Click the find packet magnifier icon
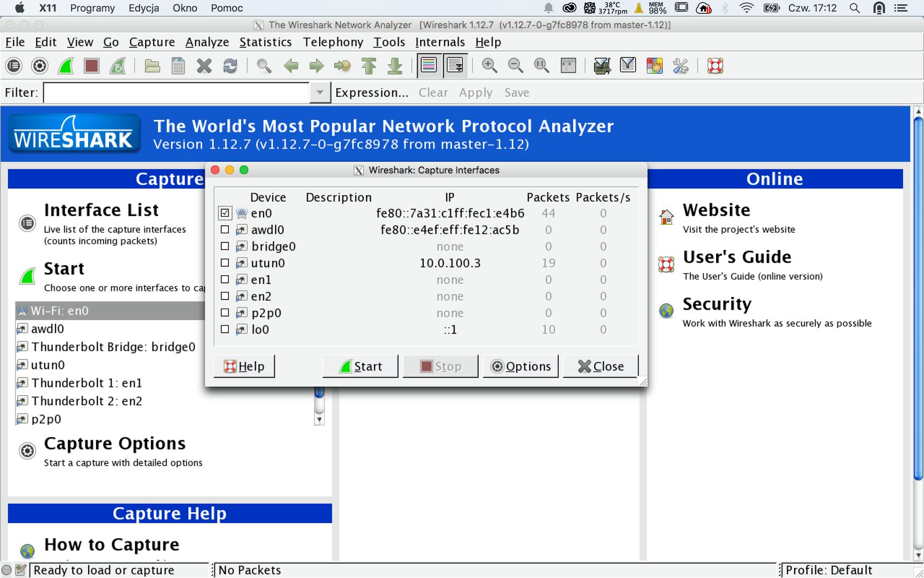Viewport: 924px width, 578px height. pos(264,66)
